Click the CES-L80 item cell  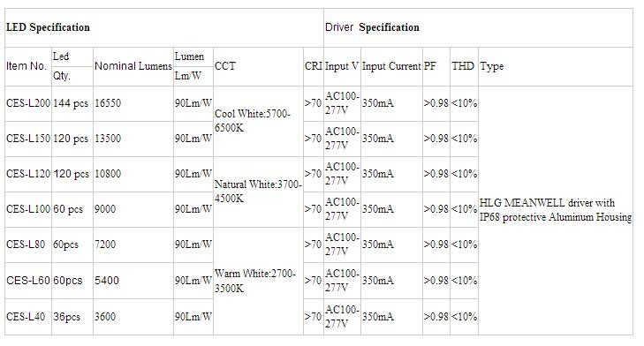[28, 244]
